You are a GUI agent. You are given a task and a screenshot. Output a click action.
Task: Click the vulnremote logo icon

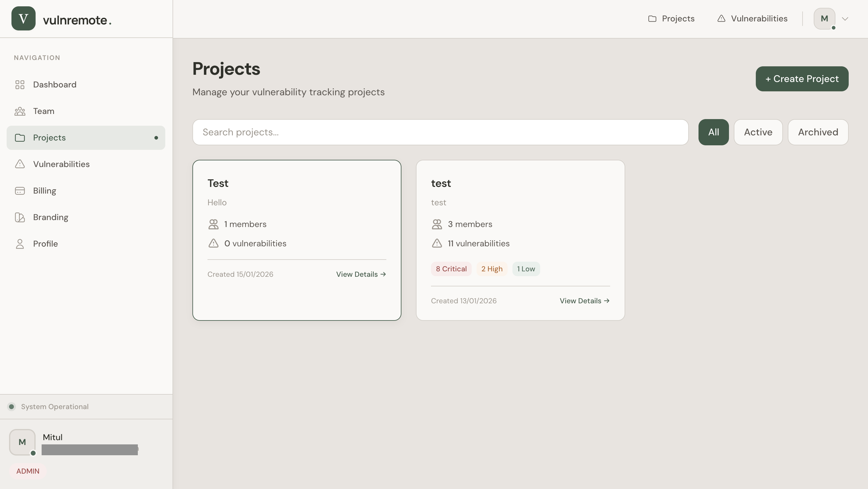(x=23, y=18)
